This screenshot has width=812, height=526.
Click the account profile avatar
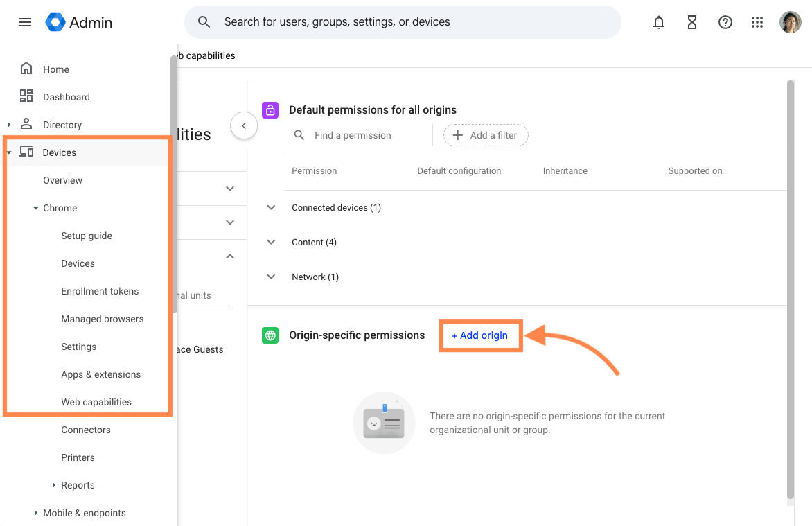(x=790, y=21)
